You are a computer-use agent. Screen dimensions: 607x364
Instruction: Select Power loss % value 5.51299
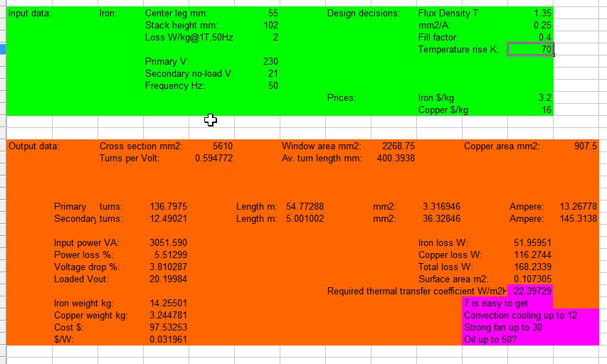171,255
